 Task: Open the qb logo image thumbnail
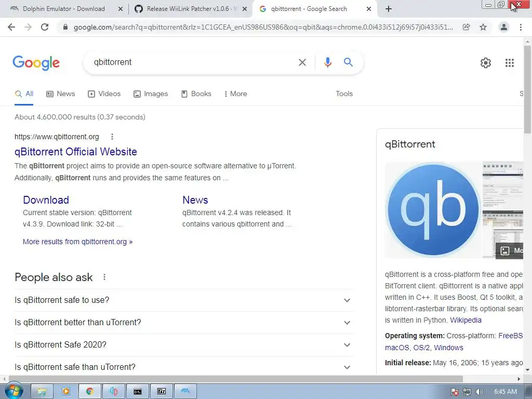pos(433,210)
